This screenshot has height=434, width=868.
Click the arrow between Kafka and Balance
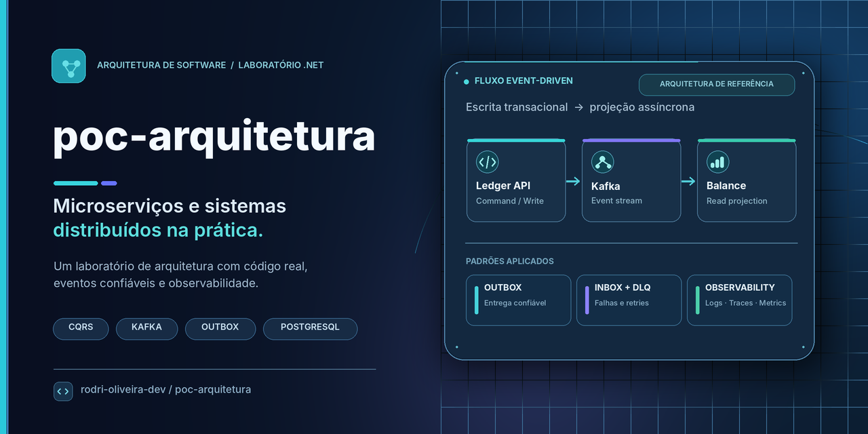point(689,181)
